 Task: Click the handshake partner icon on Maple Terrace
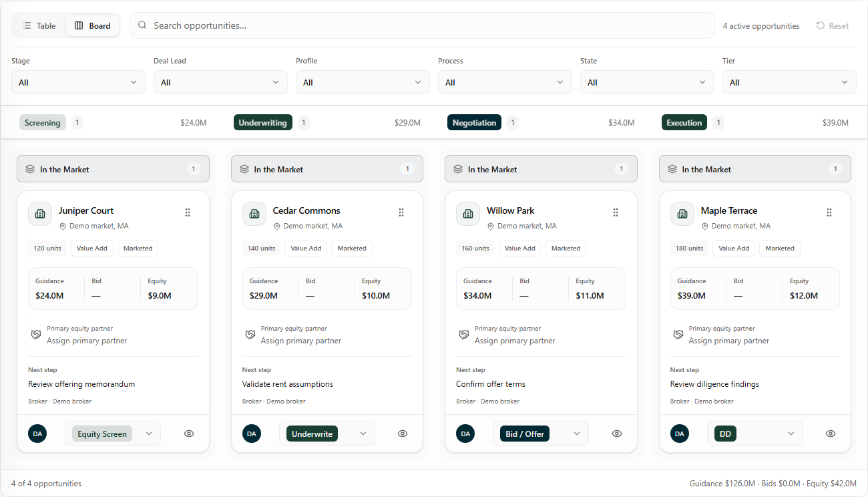pos(678,335)
